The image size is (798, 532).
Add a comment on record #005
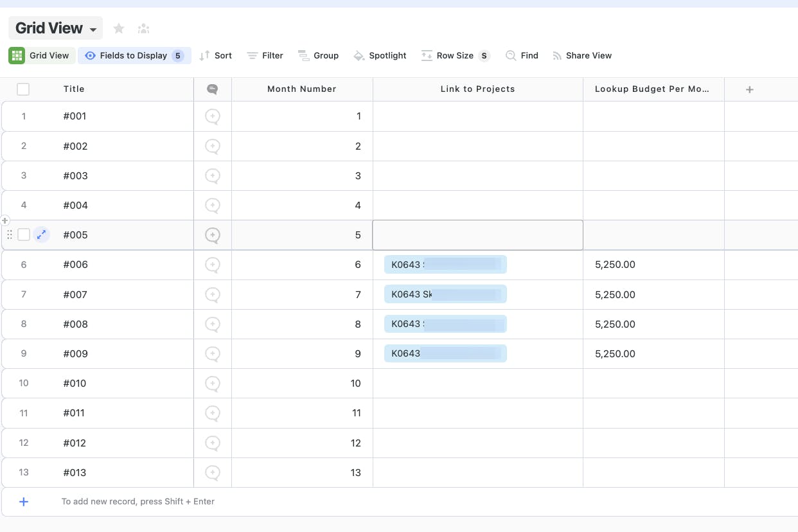(213, 235)
